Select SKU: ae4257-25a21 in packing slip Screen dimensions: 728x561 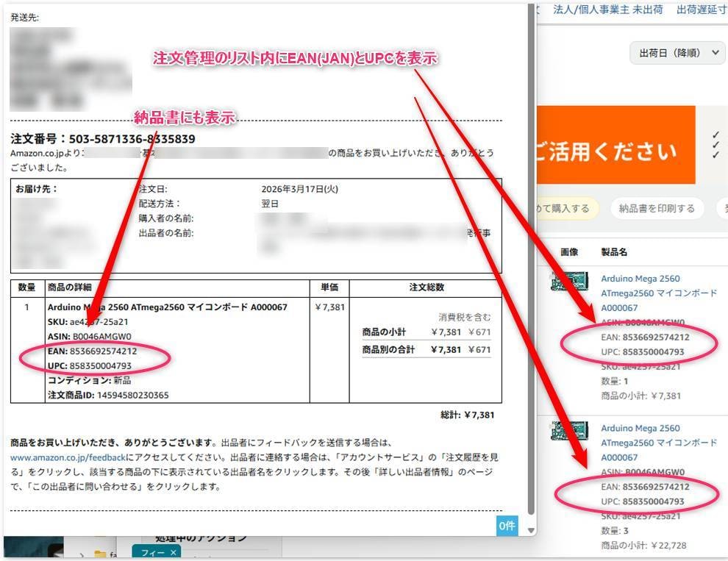click(x=88, y=322)
